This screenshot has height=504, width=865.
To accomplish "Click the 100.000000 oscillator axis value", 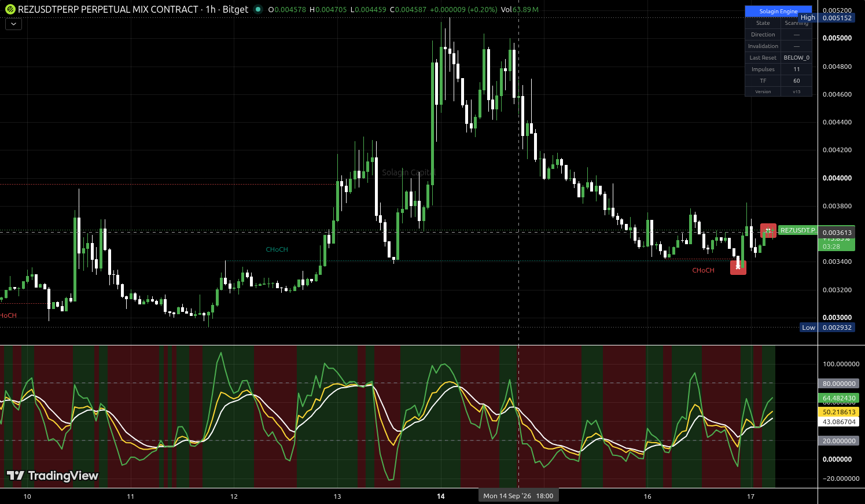I will click(x=841, y=364).
